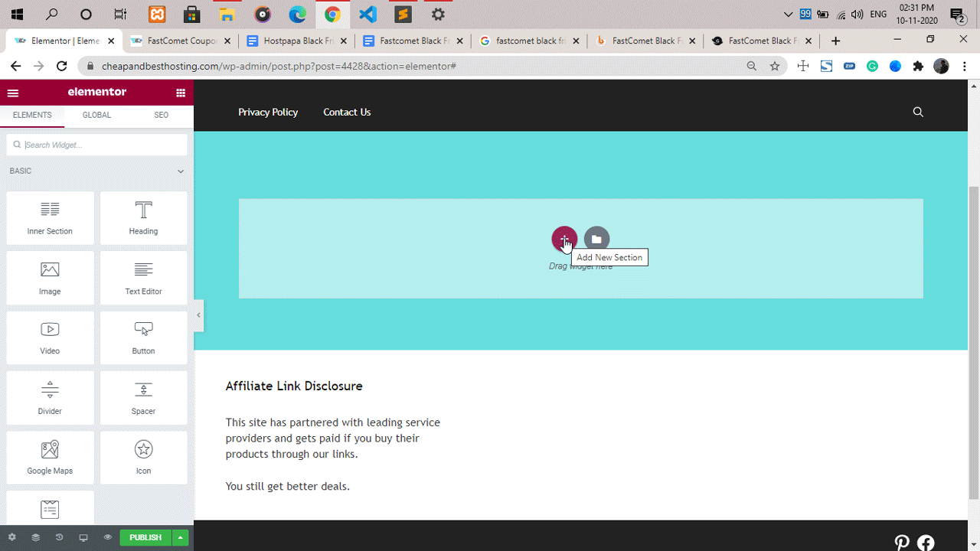Collapse the BASIC widgets category
Image resolution: width=980 pixels, height=551 pixels.
(x=181, y=171)
